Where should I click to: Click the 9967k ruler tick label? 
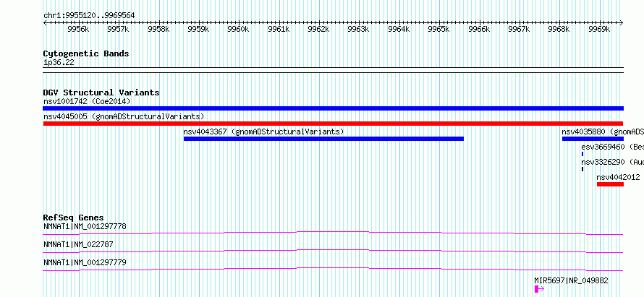[519, 29]
